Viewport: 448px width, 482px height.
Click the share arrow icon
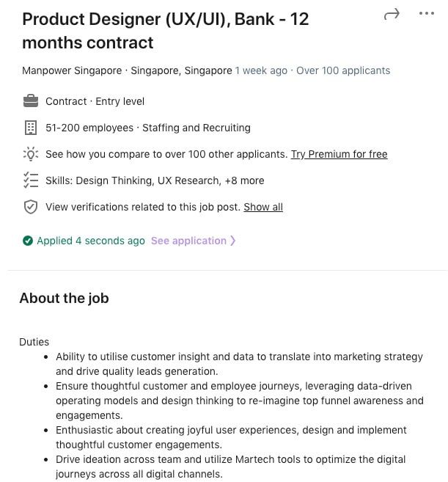click(x=392, y=14)
